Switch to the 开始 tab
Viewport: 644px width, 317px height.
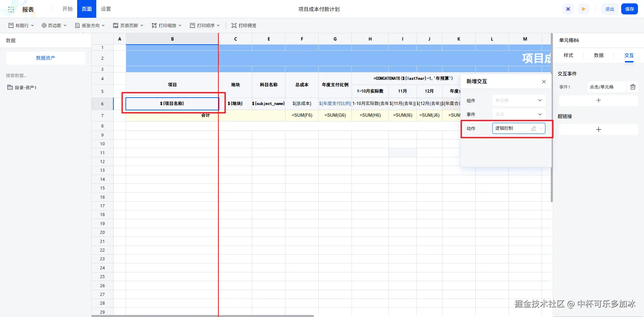pos(67,9)
